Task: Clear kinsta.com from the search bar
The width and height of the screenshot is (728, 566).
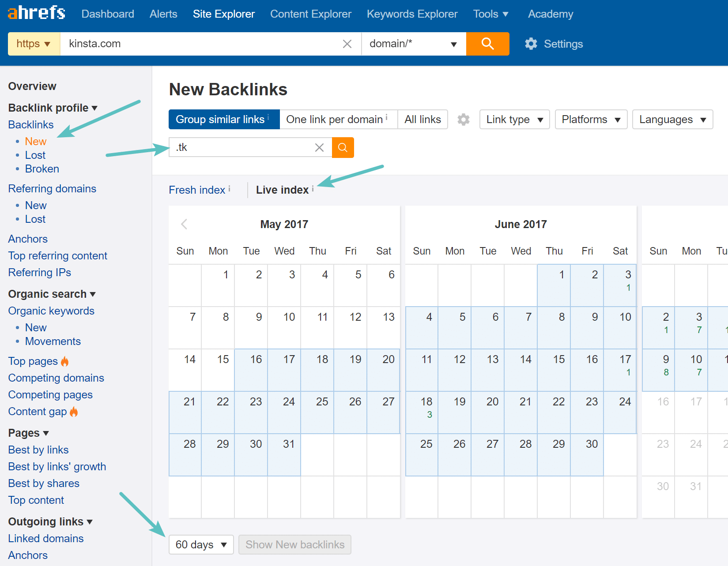Action: click(347, 44)
